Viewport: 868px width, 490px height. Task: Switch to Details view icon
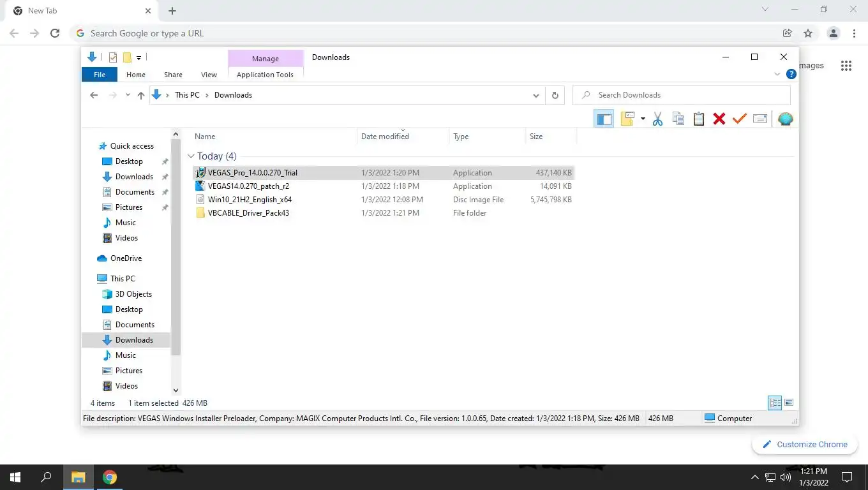click(x=775, y=403)
